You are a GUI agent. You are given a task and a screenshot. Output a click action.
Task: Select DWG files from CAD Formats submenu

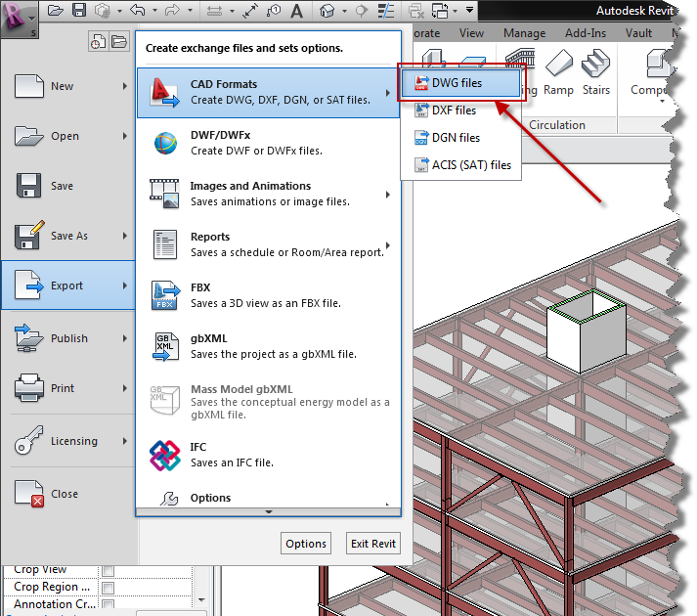[460, 83]
